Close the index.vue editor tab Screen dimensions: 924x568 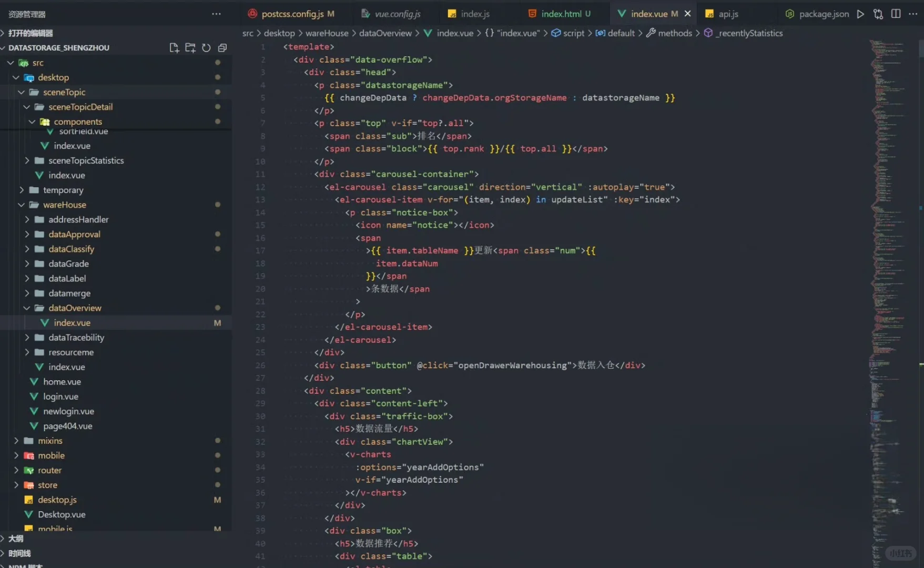pyautogui.click(x=687, y=14)
